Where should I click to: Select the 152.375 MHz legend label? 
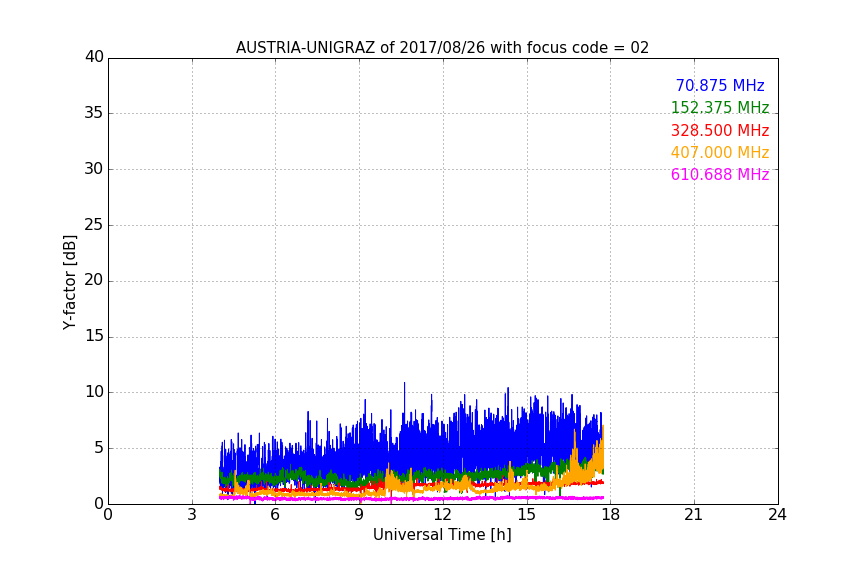pos(720,107)
